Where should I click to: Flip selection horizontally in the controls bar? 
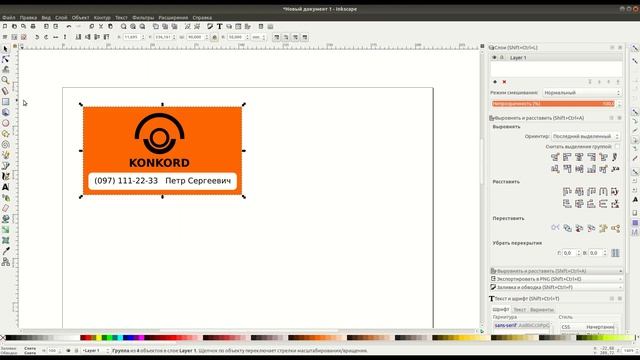click(x=56, y=37)
